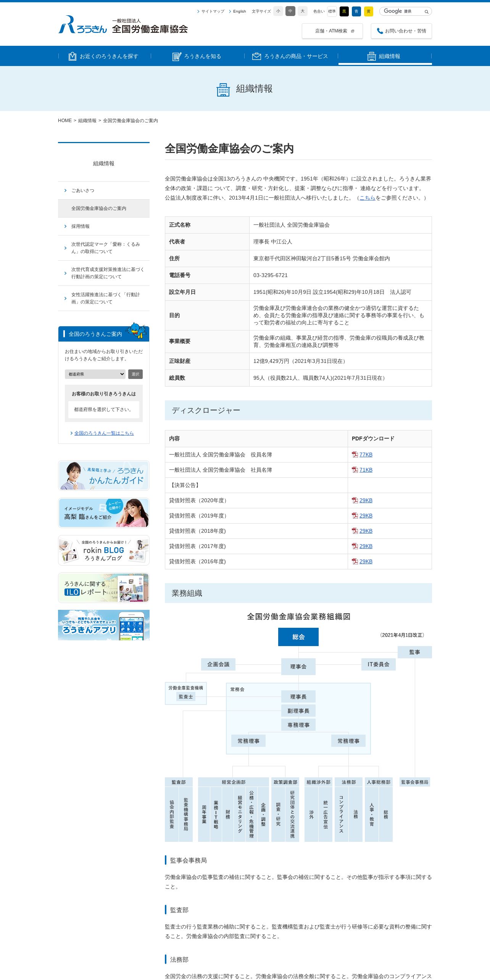Click PDF icon for 貸借対照表 2016年度
Viewport: 490px width, 980px height.
pos(355,561)
